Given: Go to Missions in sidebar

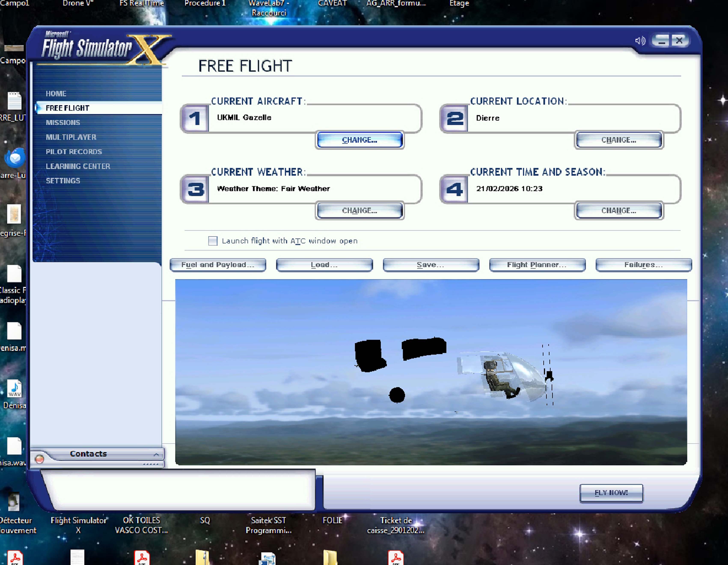Looking at the screenshot, I should coord(63,123).
